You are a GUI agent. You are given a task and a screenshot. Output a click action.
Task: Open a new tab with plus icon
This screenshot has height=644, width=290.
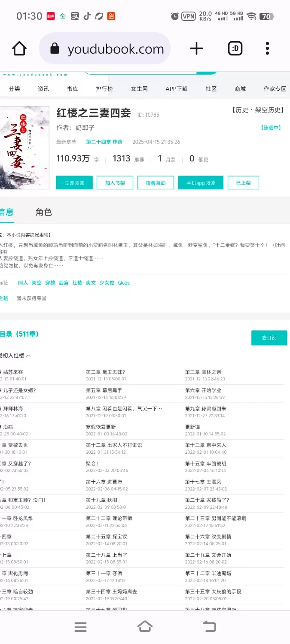coord(196,49)
